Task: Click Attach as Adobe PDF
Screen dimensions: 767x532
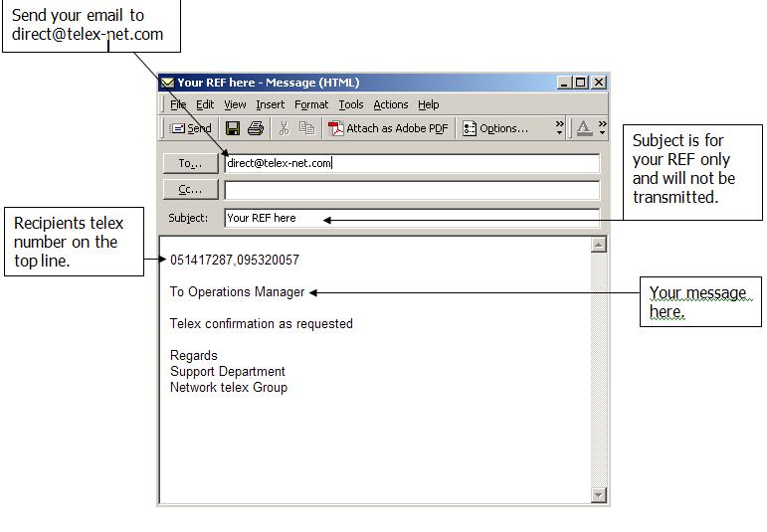Action: 388,128
